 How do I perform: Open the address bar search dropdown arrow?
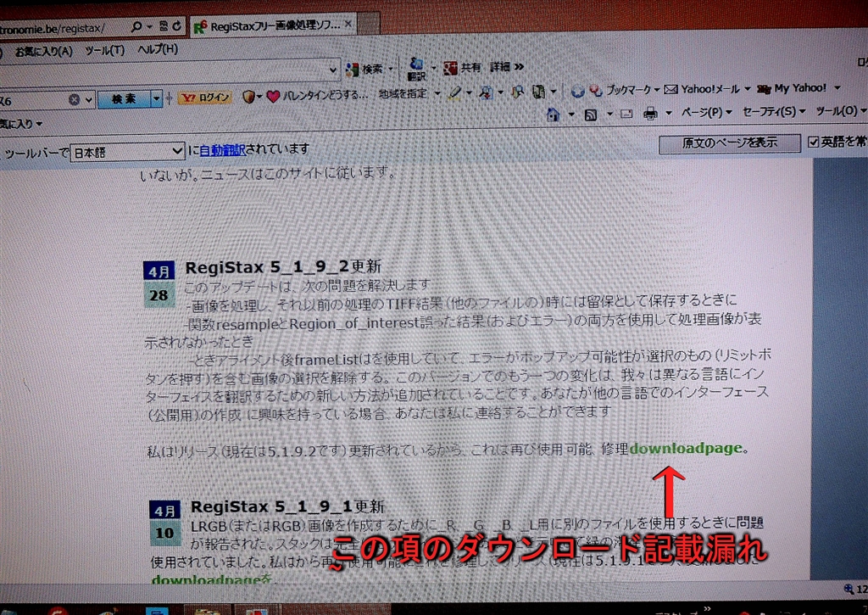coord(149,26)
